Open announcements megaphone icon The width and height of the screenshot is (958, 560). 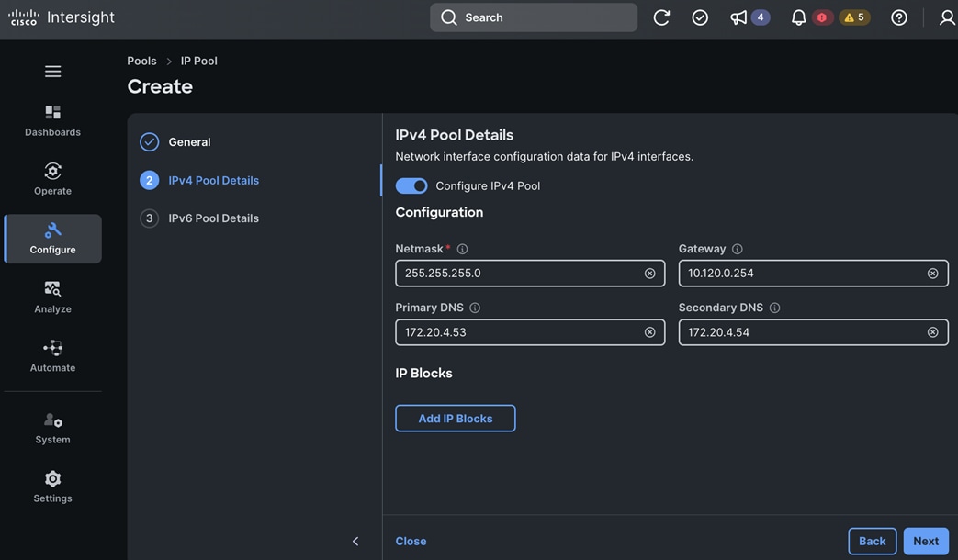tap(738, 17)
